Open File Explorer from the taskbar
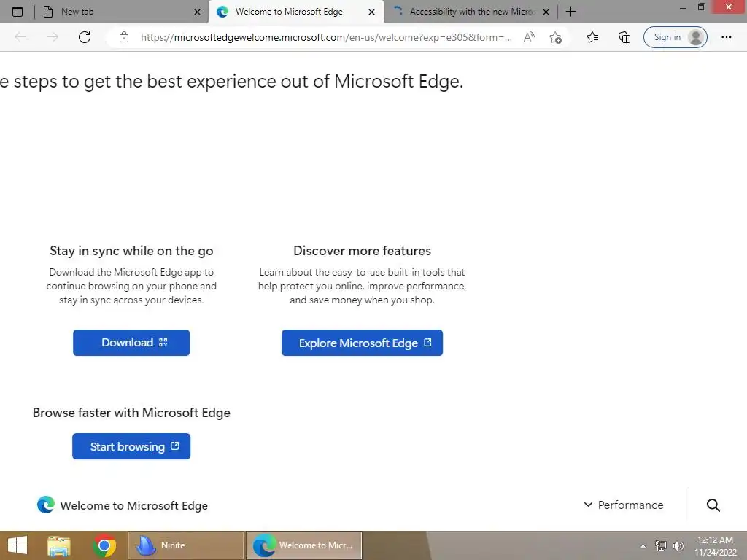The height and width of the screenshot is (560, 747). pos(59,545)
